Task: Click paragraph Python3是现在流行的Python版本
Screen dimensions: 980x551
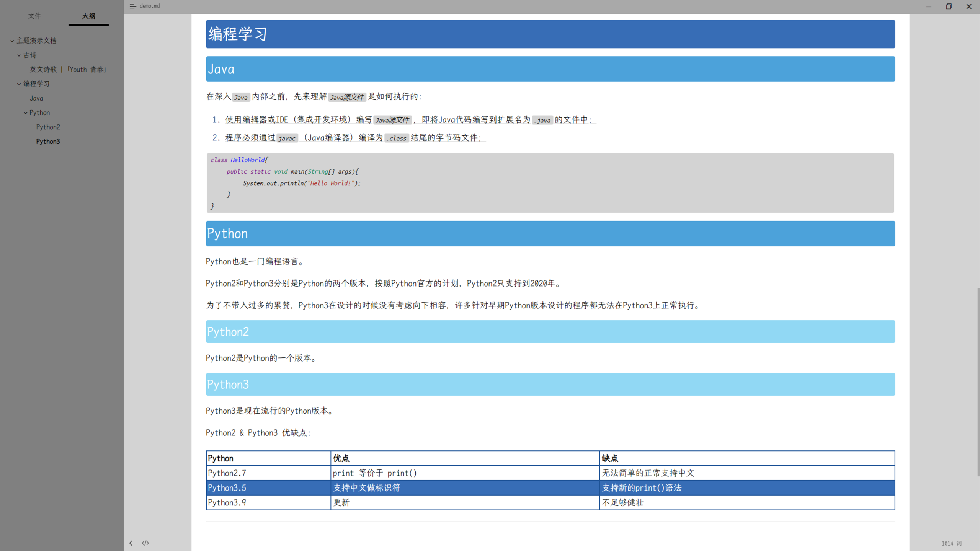Action: click(x=269, y=411)
